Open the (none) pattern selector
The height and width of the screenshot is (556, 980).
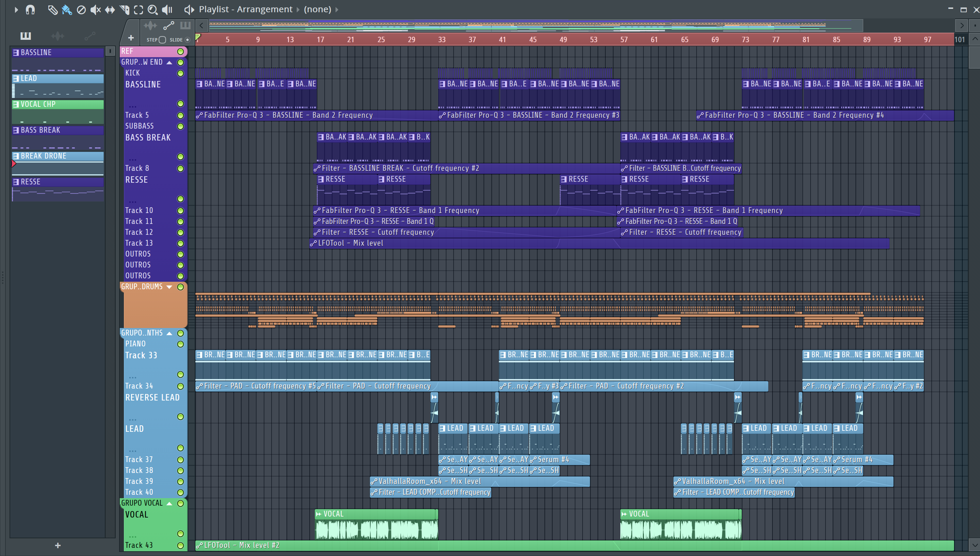click(317, 9)
